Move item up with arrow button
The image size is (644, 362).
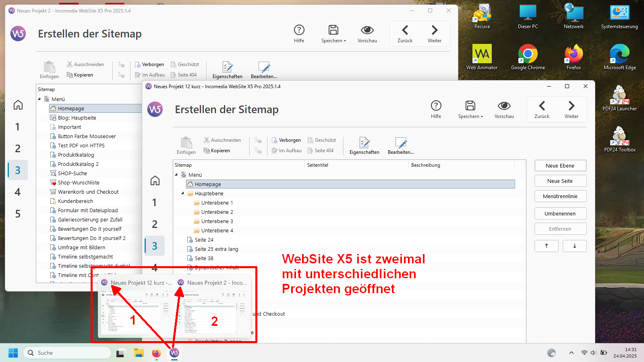point(547,246)
